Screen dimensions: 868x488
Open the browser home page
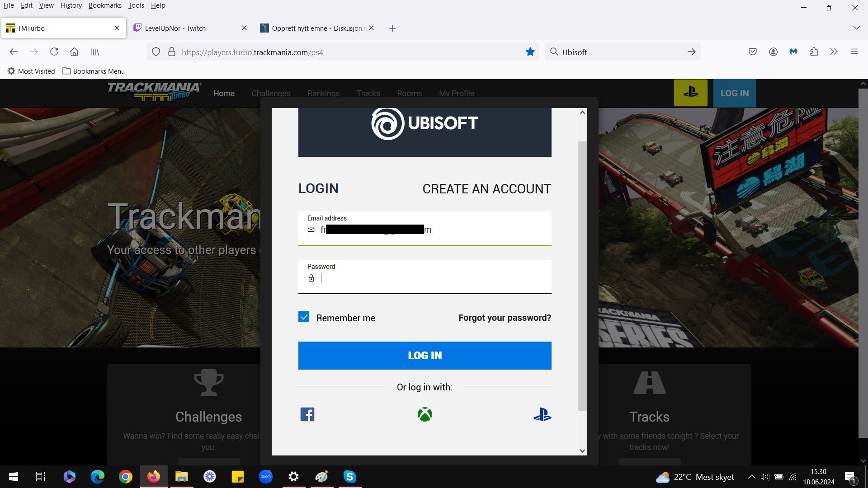tap(74, 52)
